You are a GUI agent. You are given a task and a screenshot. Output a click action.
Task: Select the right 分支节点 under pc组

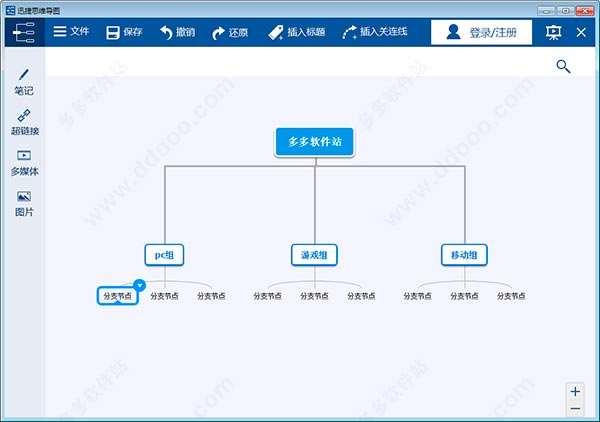pos(211,296)
